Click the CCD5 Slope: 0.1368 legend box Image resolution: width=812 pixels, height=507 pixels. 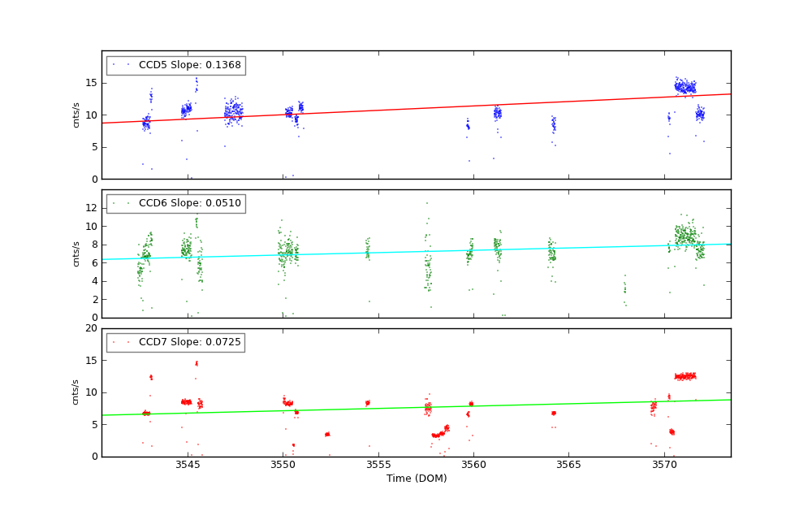coord(175,65)
